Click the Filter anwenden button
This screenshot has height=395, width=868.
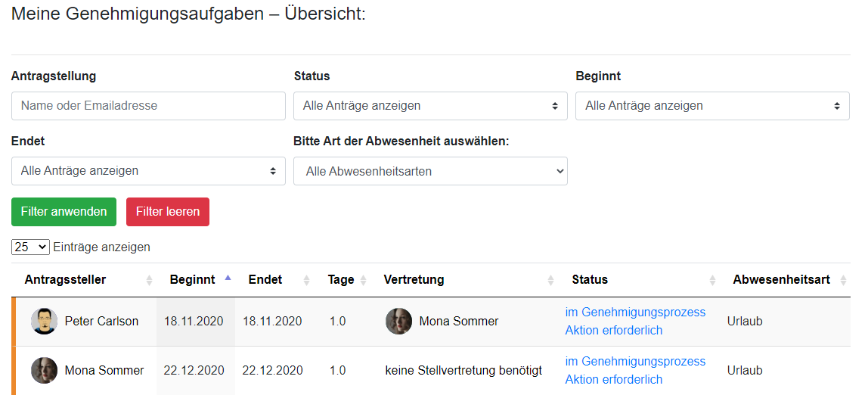click(x=64, y=212)
